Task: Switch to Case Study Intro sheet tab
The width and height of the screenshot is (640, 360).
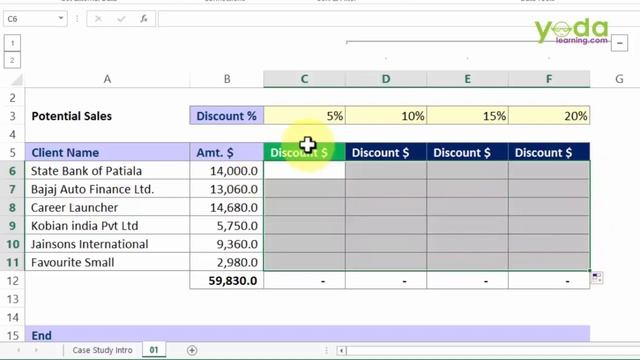Action: [x=102, y=350]
